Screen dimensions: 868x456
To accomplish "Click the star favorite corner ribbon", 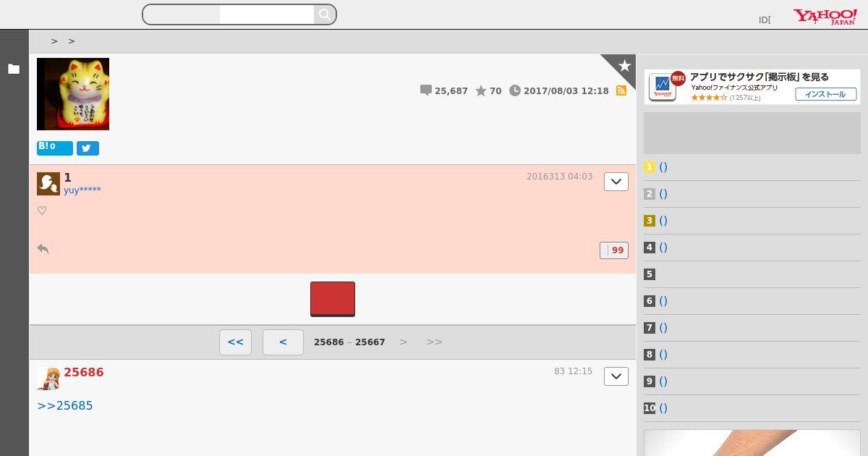I will pos(623,66).
